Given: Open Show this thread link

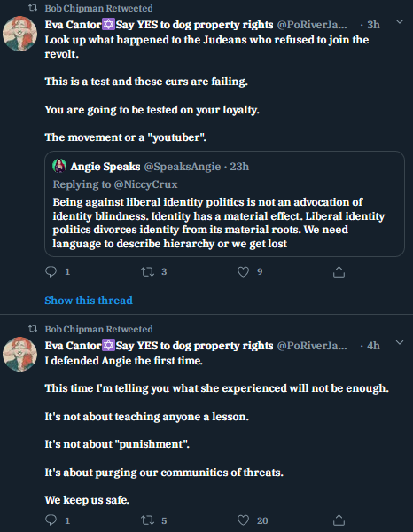Looking at the screenshot, I should pos(89,301).
